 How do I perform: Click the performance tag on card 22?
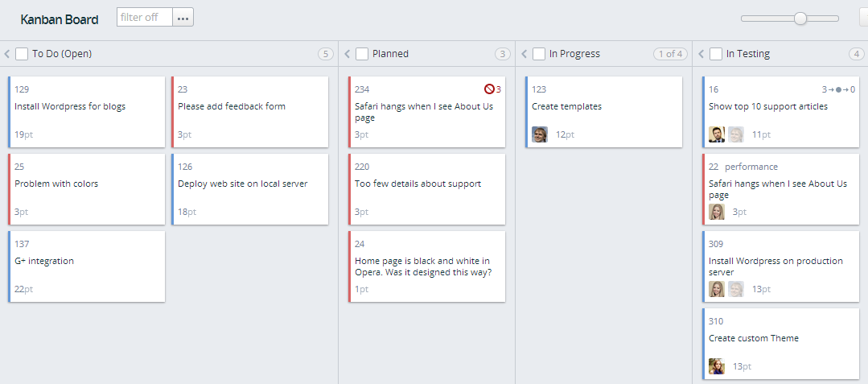pos(751,167)
